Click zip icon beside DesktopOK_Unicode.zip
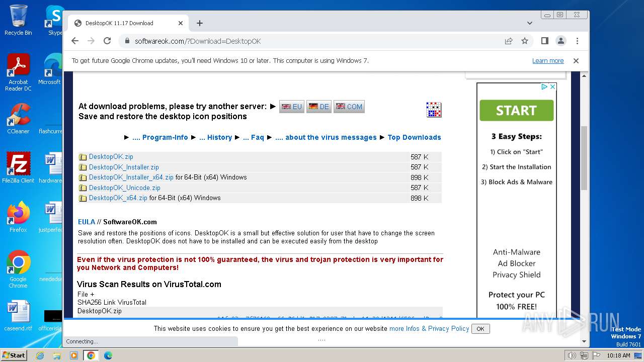Viewport: 644px width, 362px height. [83, 188]
